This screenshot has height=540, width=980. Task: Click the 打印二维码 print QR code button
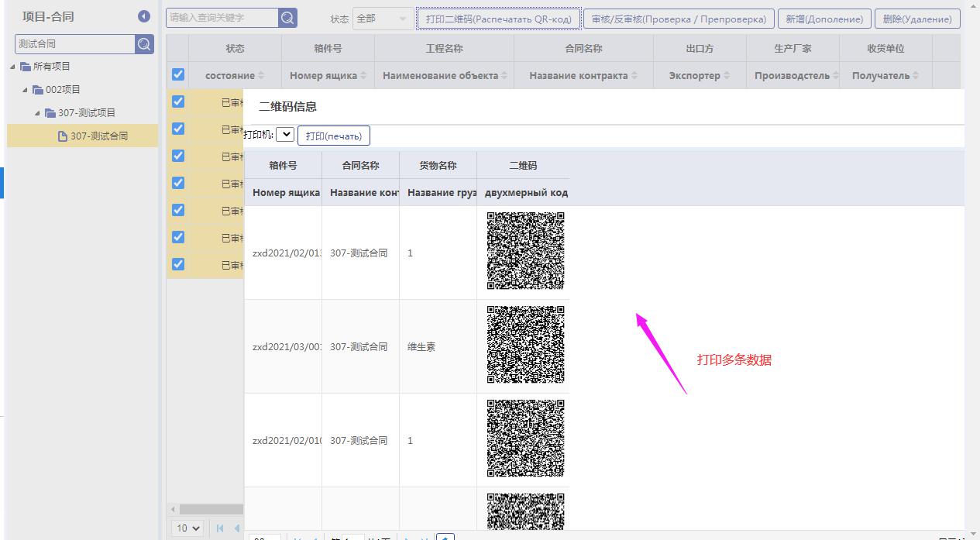(499, 19)
